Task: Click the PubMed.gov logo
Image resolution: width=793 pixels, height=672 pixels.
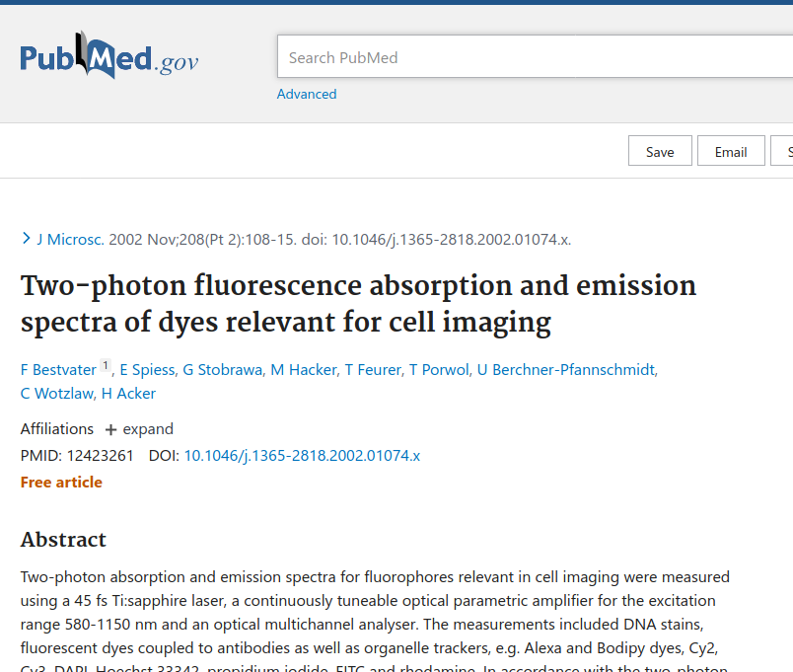Action: click(x=109, y=55)
